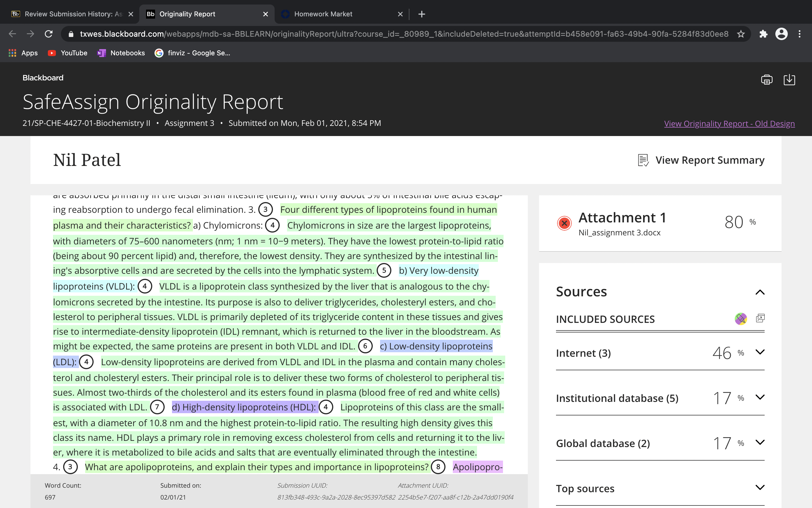Click the Submitted on date 02/01/21
Viewport: 812px width, 508px height.
point(173,497)
